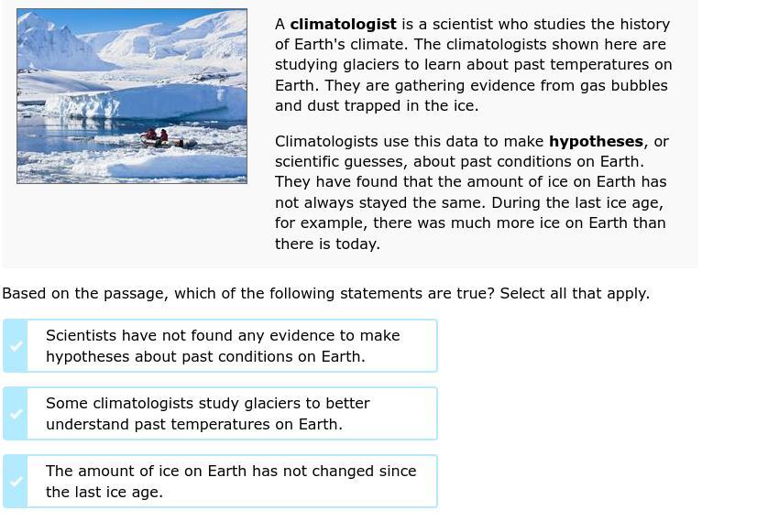Viewport: 757px width, 532px height.
Task: Click the large blue iceberg in the photo
Action: (x=145, y=103)
